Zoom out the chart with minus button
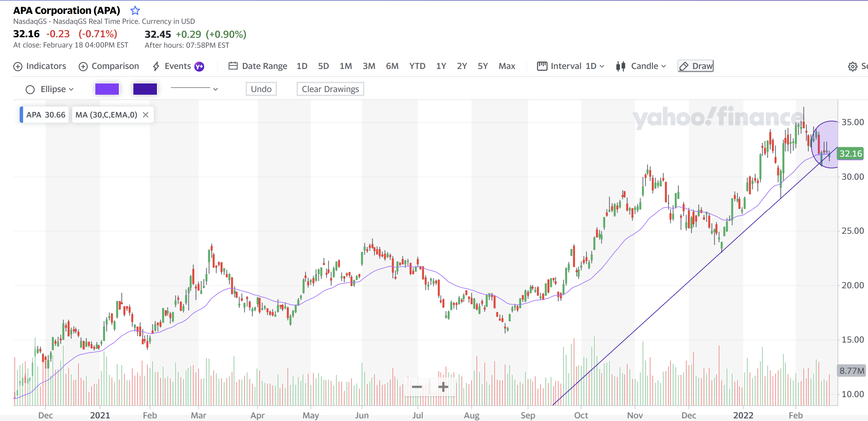The width and height of the screenshot is (868, 421). click(x=417, y=387)
